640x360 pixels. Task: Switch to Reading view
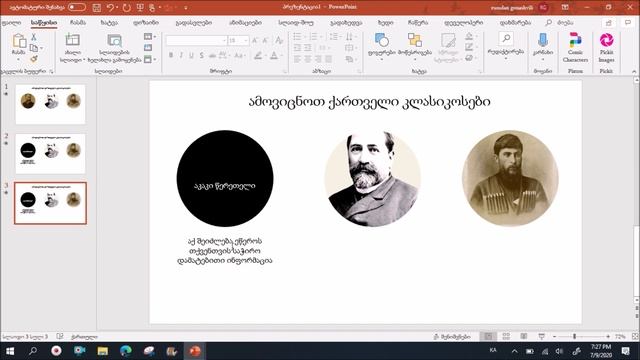click(x=524, y=337)
